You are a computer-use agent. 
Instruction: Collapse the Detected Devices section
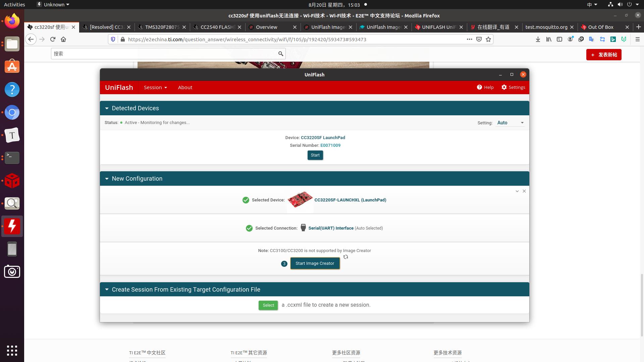(x=107, y=108)
